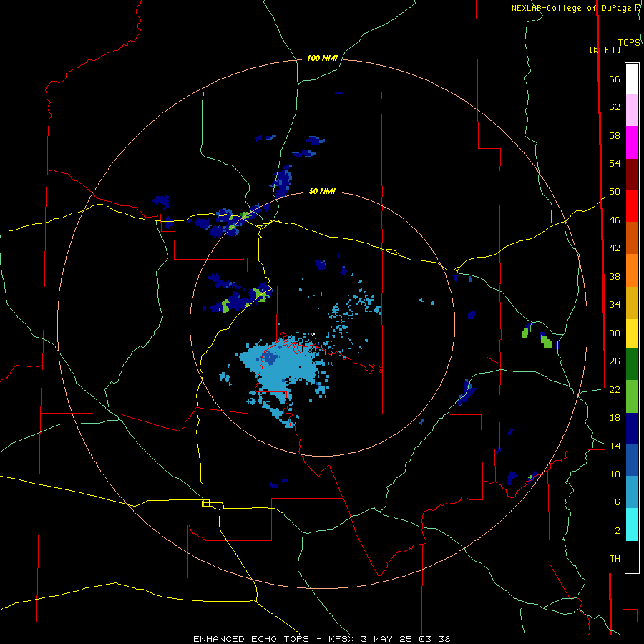644x644 pixels.
Task: Click the legend value "14"
Action: click(615, 446)
